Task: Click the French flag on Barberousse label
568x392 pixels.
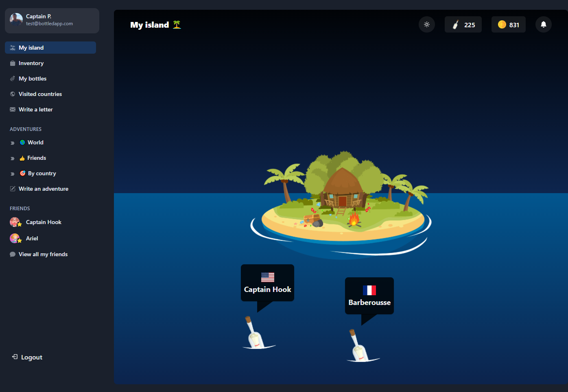Action: click(x=369, y=290)
